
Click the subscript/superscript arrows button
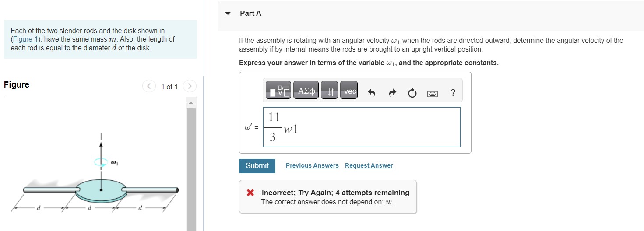click(x=329, y=91)
